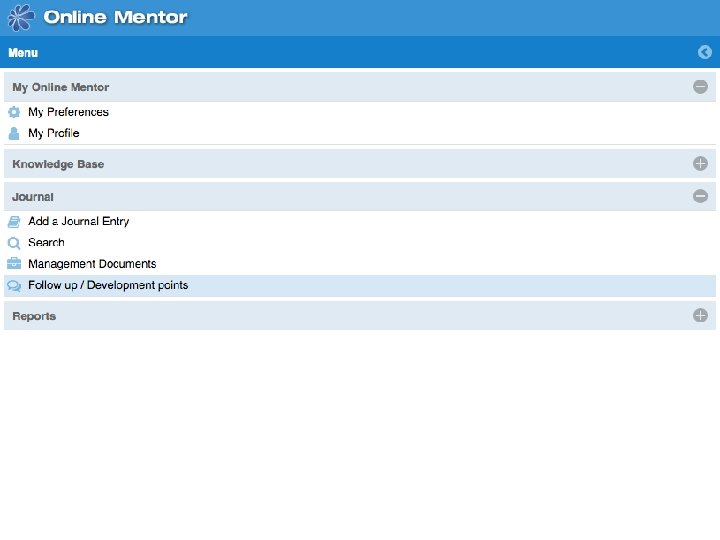Click the Online Mentor flower logo

click(21, 18)
